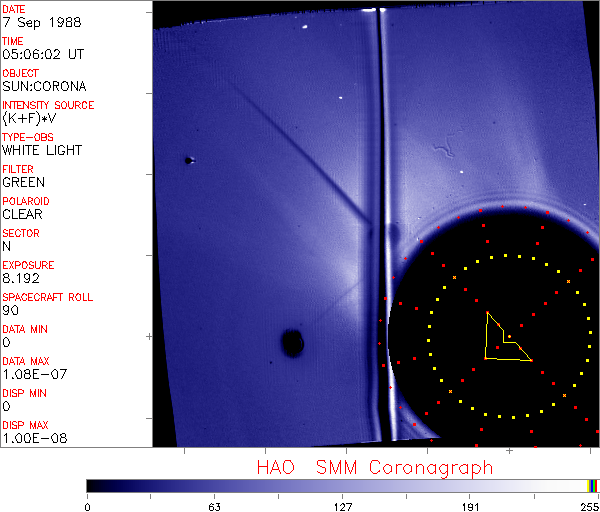This screenshot has width=600, height=512.
Task: Click the "GREEN" filter value
Action: tap(23, 182)
